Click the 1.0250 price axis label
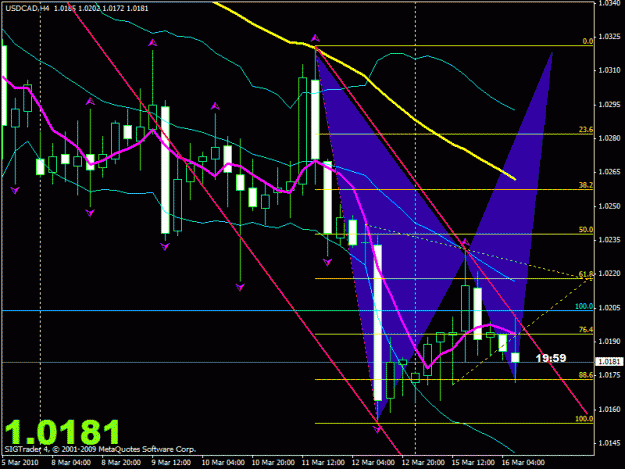 (x=609, y=206)
